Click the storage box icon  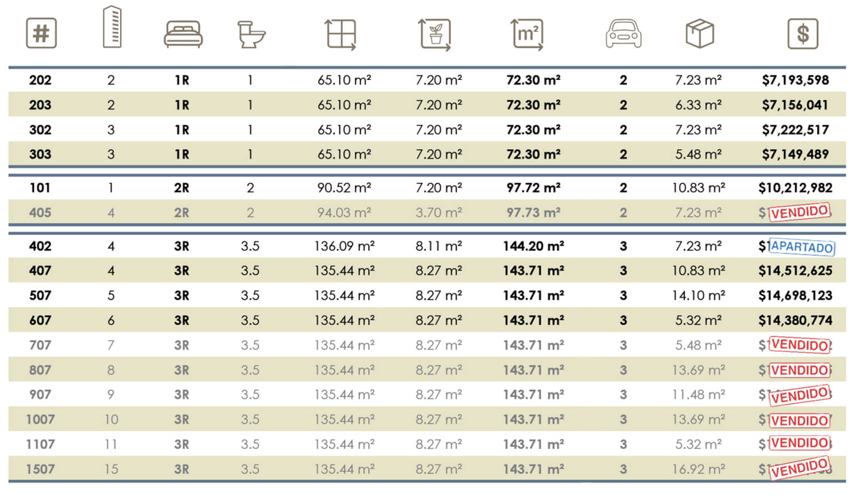point(700,34)
